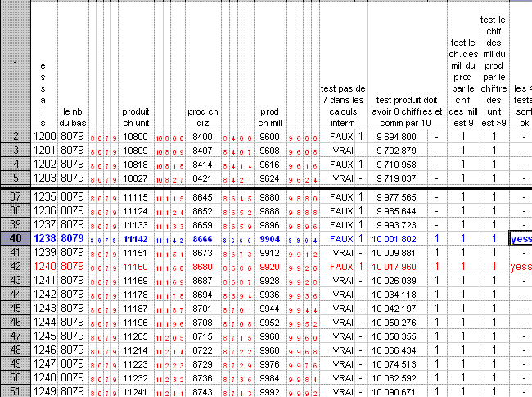Select the cell containing 10800
532x397 pixels.
[x=135, y=136]
